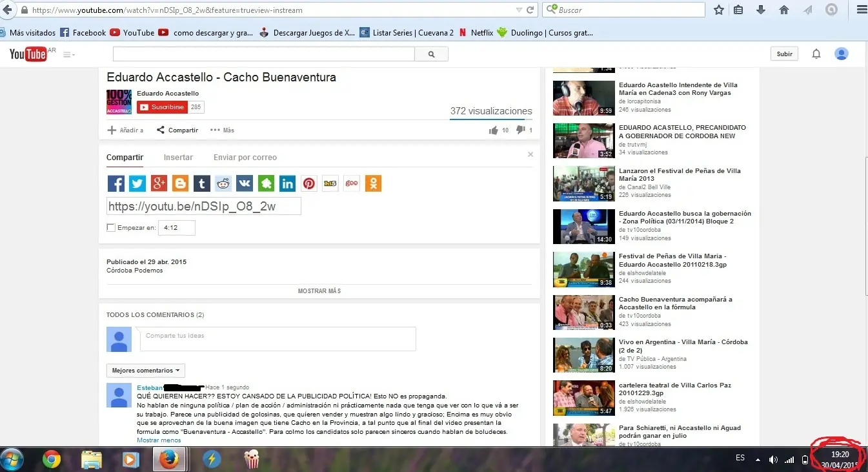Open the Más options menu
Image resolution: width=868 pixels, height=472 pixels.
tap(223, 130)
